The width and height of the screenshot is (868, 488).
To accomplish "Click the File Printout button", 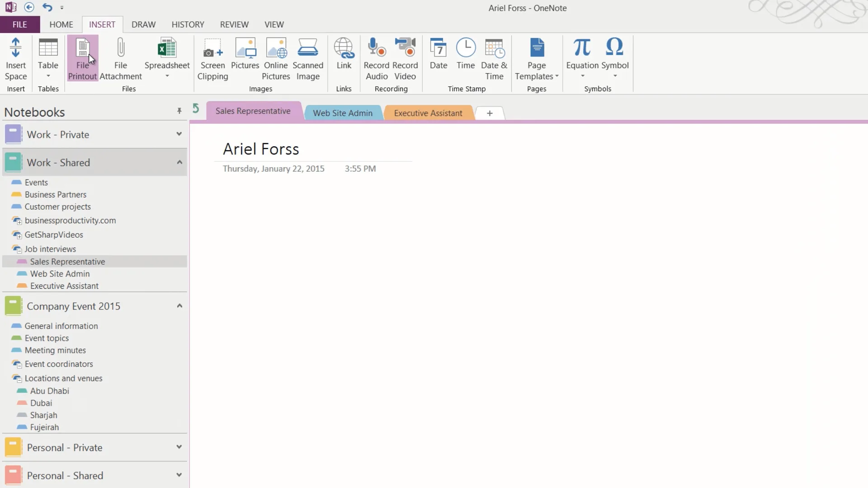I will (82, 59).
